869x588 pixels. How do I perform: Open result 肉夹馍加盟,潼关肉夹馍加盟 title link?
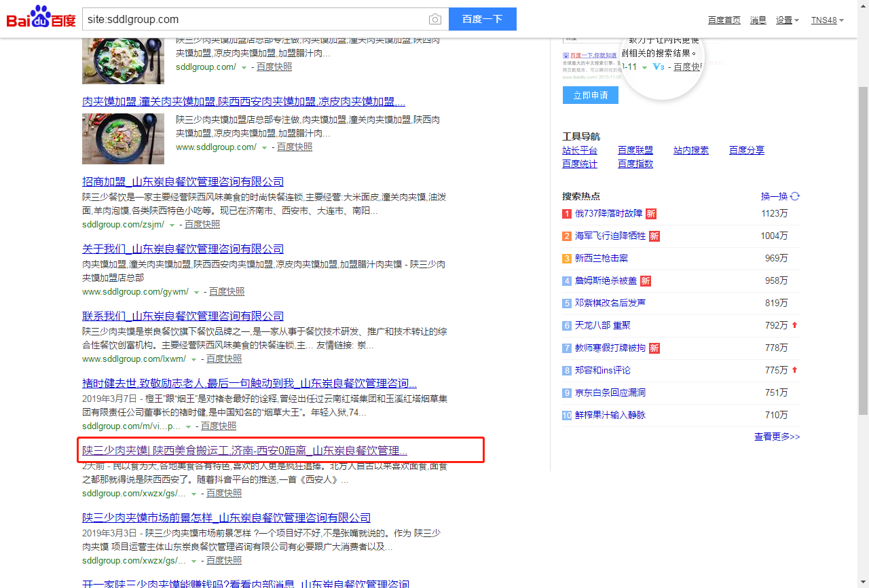(244, 102)
